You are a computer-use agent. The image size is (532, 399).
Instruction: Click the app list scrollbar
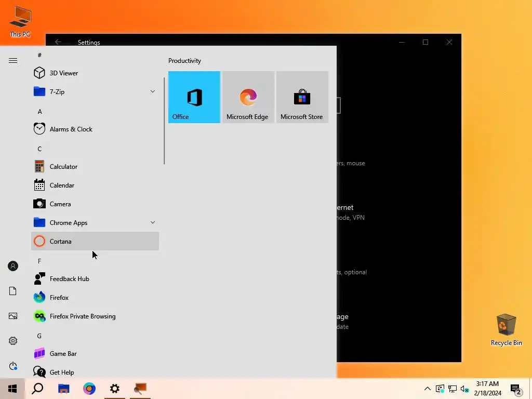(164, 121)
